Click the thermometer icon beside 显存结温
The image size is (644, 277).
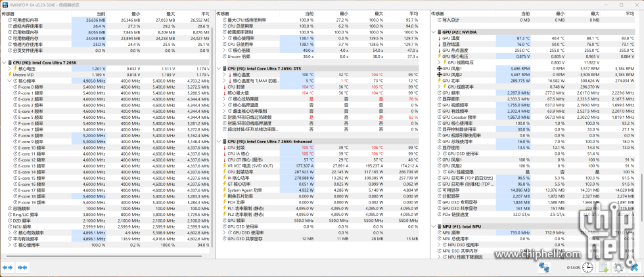click(x=439, y=44)
